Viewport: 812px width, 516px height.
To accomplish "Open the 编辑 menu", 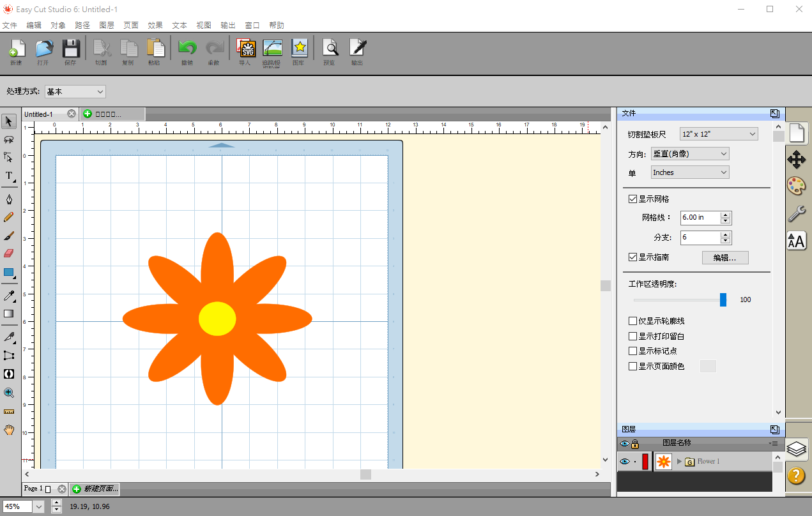I will click(34, 26).
